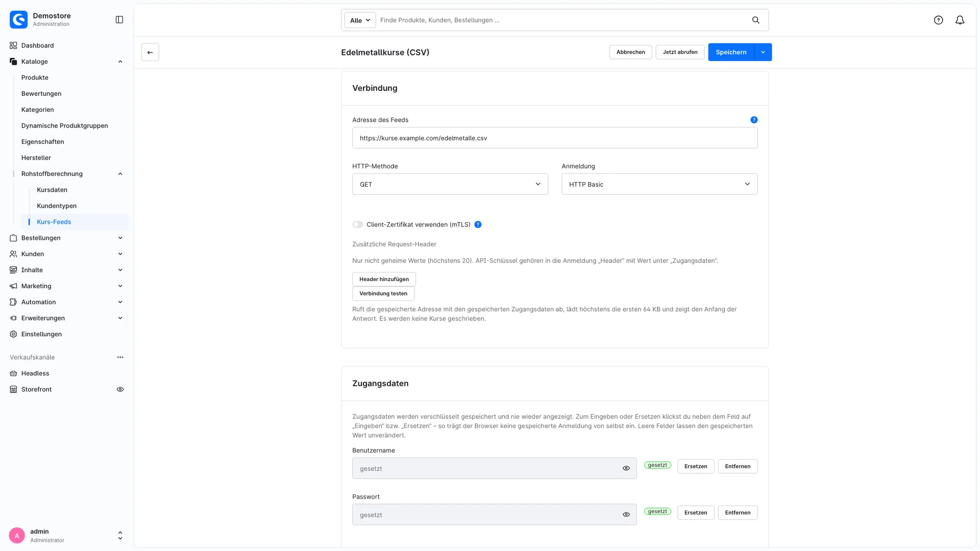Click the Demostore logo icon
This screenshot has height=551, width=980.
pos(19,19)
